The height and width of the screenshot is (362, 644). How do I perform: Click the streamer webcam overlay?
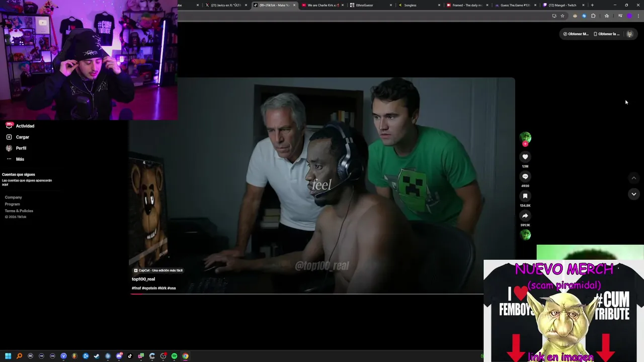coord(89,60)
